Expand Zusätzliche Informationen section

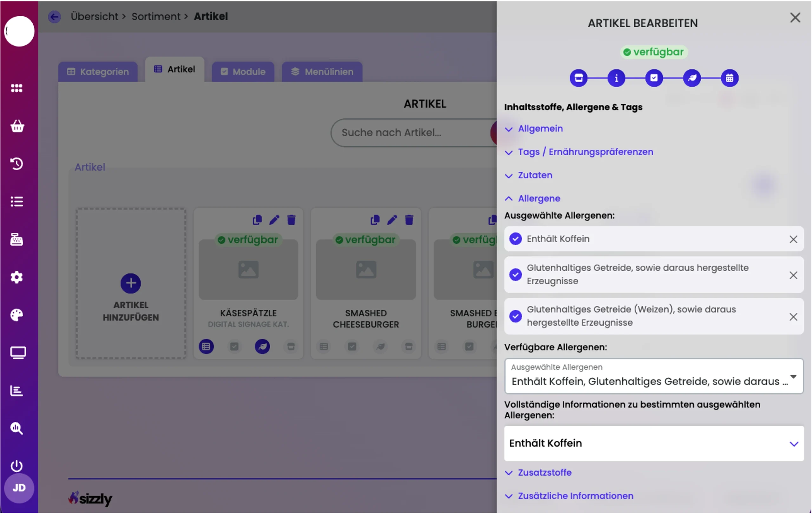tap(569, 496)
